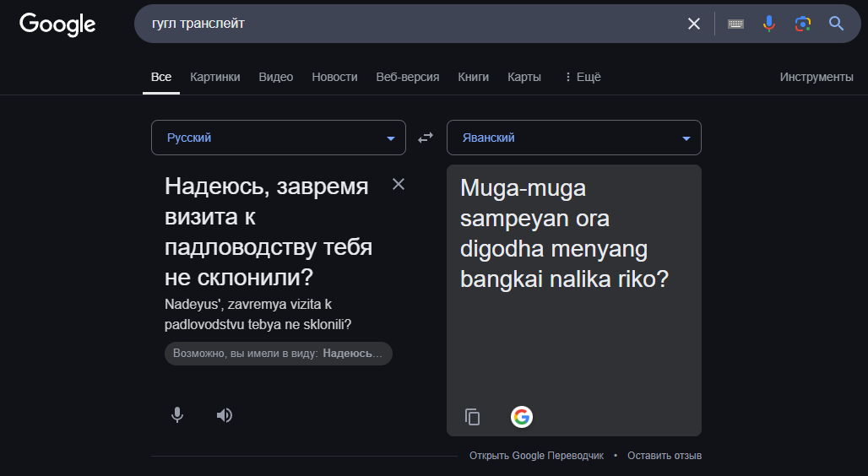Click the Оставить отзыв feedback link

point(665,456)
